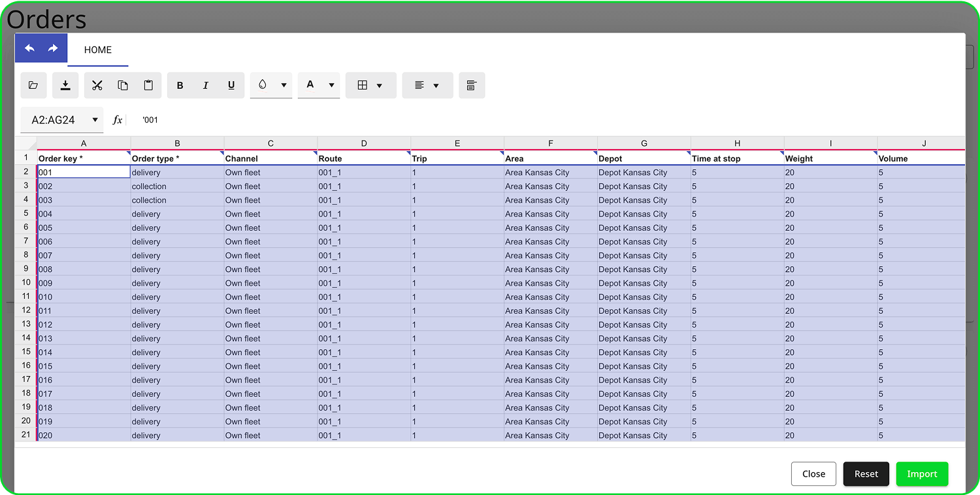Click the Close button
Viewport: 980px width, 495px height.
[x=813, y=474]
